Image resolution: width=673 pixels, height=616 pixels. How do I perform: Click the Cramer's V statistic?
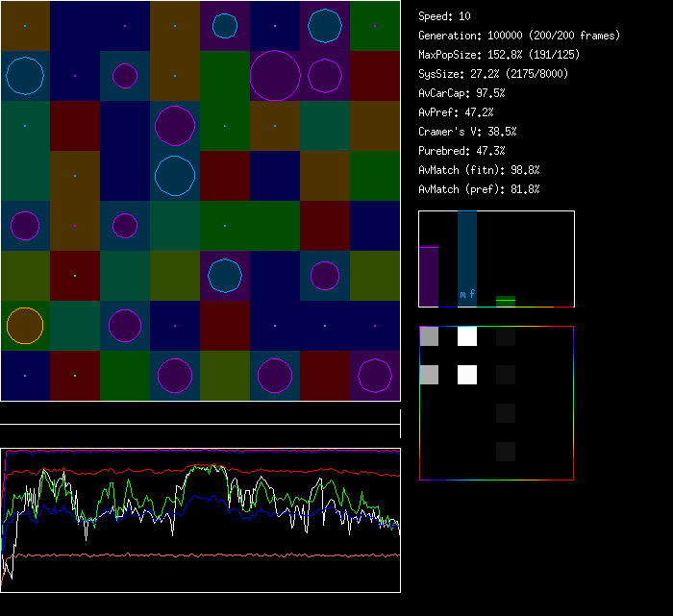tap(467, 132)
